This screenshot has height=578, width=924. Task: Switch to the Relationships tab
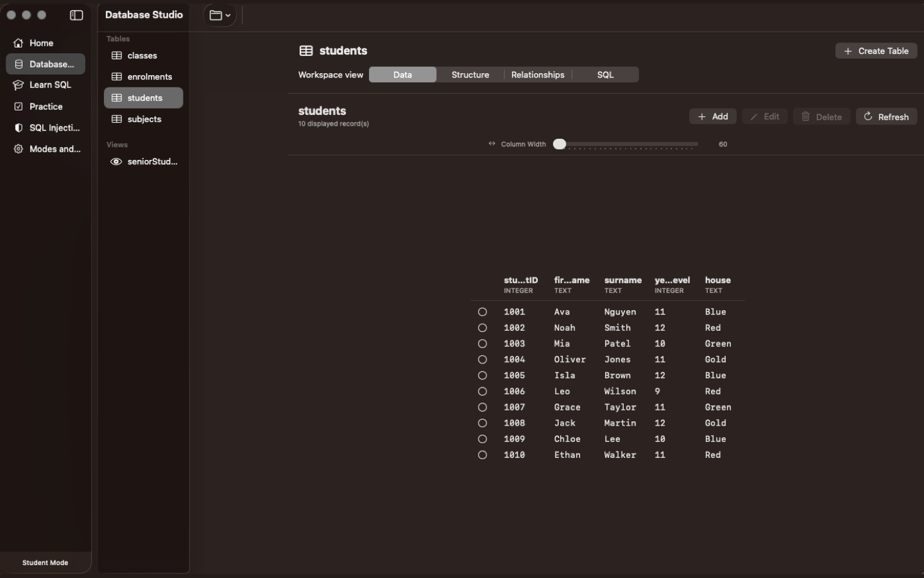pos(538,74)
